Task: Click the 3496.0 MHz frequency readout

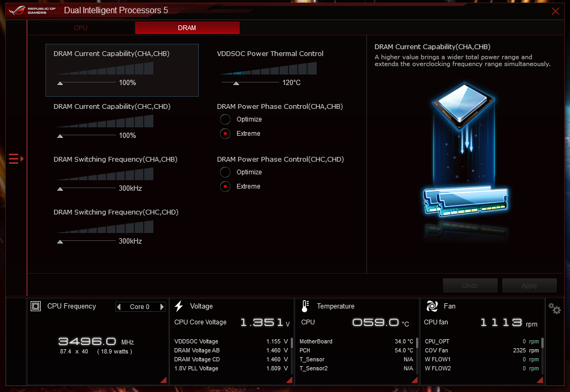Action: pos(96,341)
